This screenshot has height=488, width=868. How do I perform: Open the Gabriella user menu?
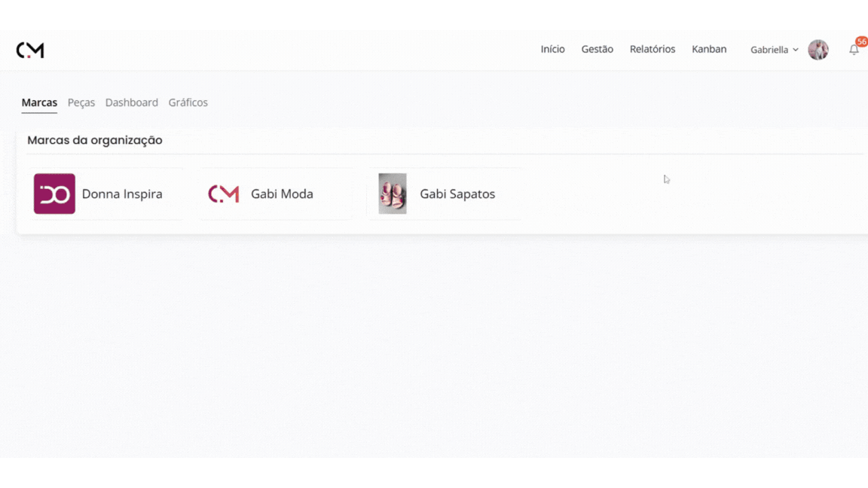tap(769, 50)
